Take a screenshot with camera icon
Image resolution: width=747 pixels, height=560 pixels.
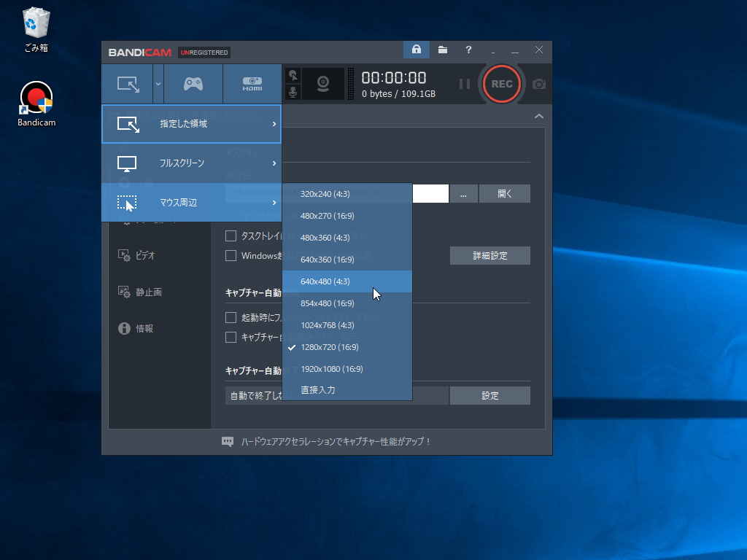539,85
